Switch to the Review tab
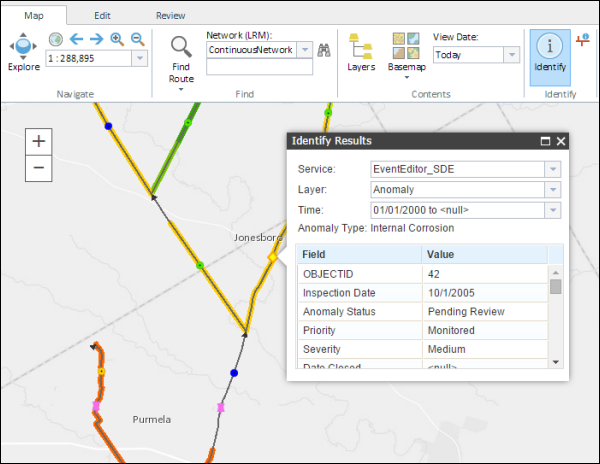 pyautogui.click(x=170, y=16)
